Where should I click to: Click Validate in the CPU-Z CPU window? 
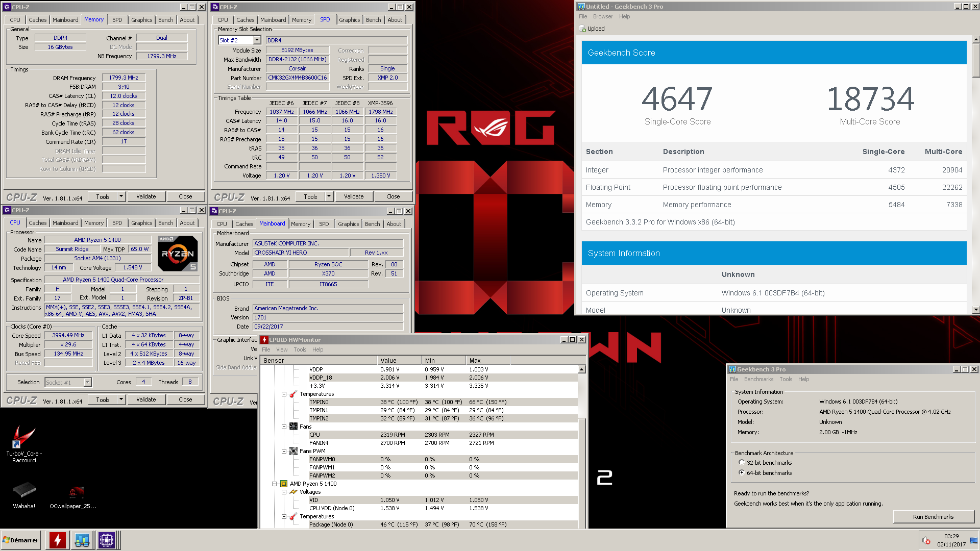146,399
